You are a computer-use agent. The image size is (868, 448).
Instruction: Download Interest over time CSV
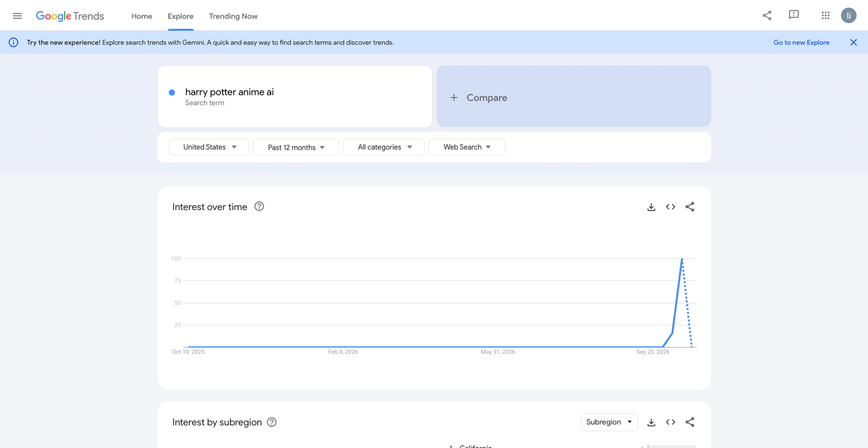coord(651,207)
